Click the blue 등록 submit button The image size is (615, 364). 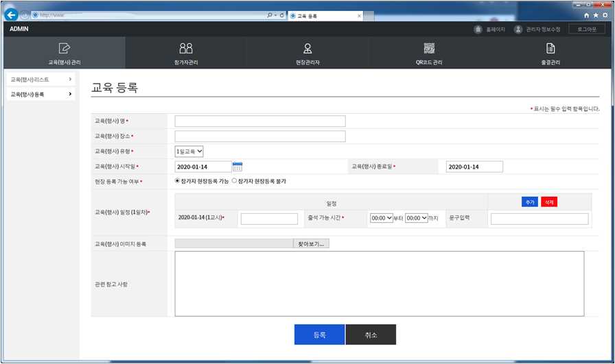tap(320, 335)
